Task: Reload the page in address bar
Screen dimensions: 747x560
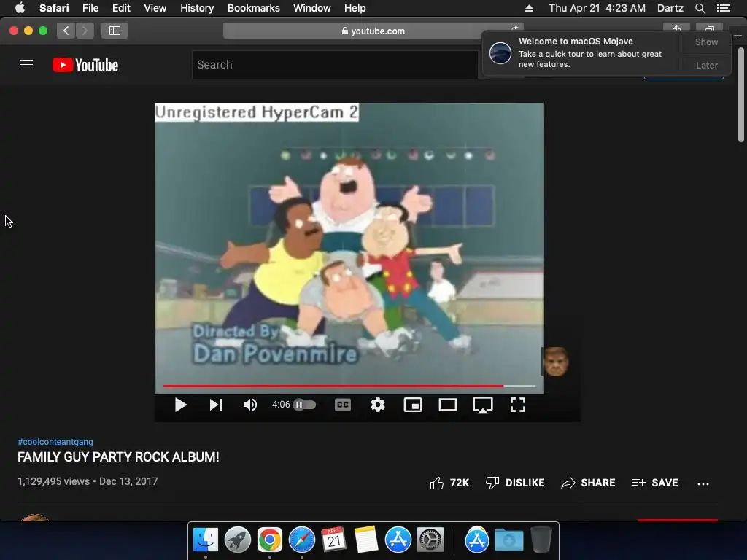Action: pyautogui.click(x=514, y=28)
